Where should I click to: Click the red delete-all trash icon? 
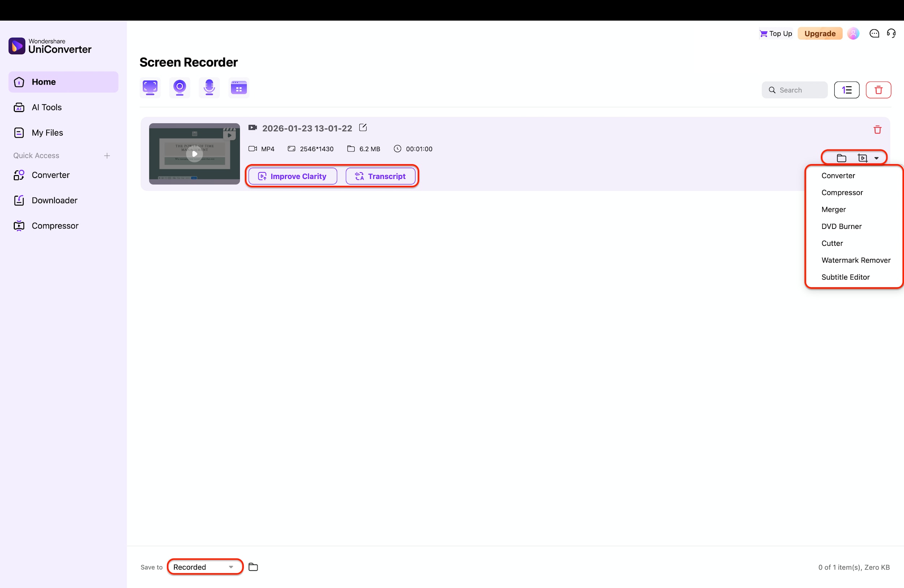click(x=879, y=90)
